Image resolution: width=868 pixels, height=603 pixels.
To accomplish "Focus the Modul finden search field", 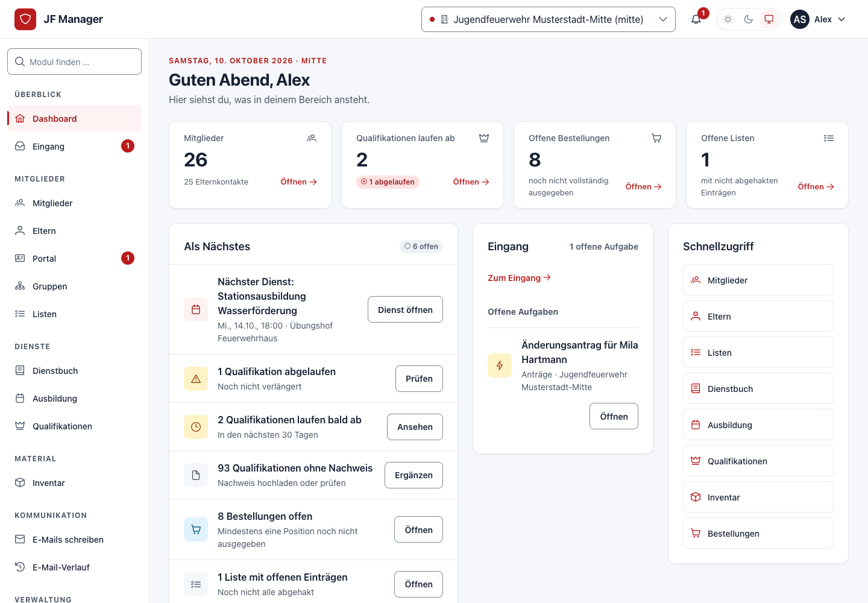I will pyautogui.click(x=75, y=62).
